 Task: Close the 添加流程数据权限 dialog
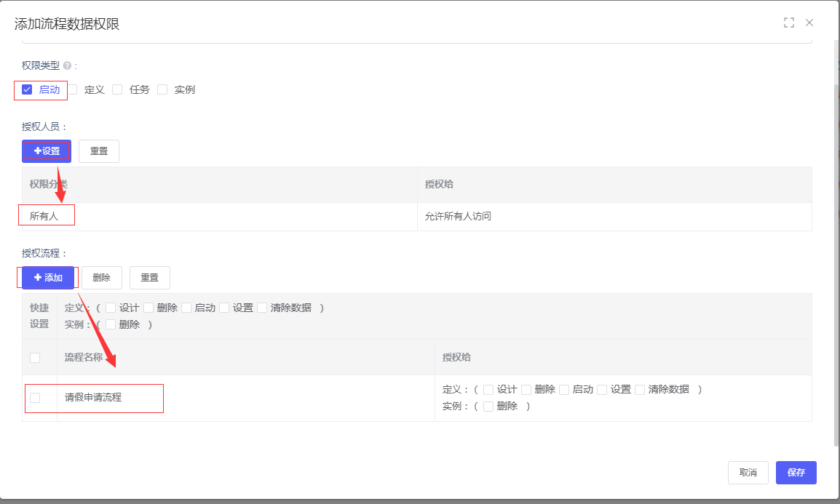pos(809,23)
